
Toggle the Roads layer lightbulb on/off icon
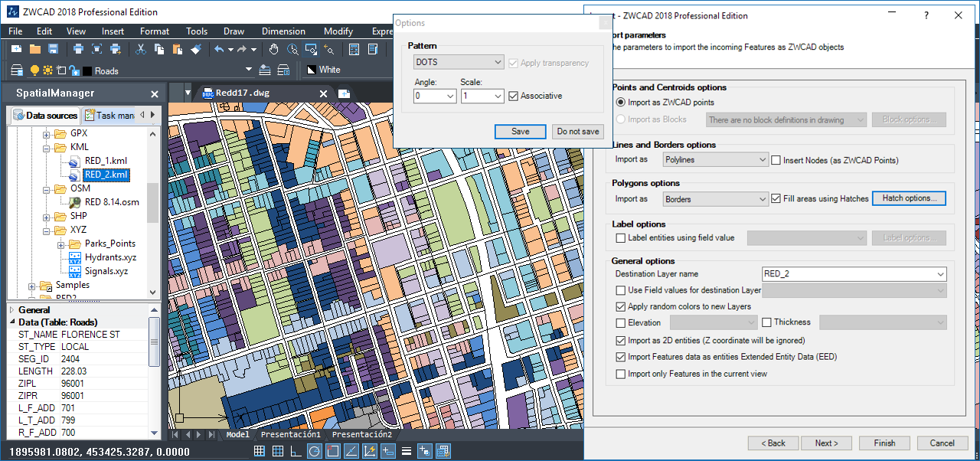point(34,70)
